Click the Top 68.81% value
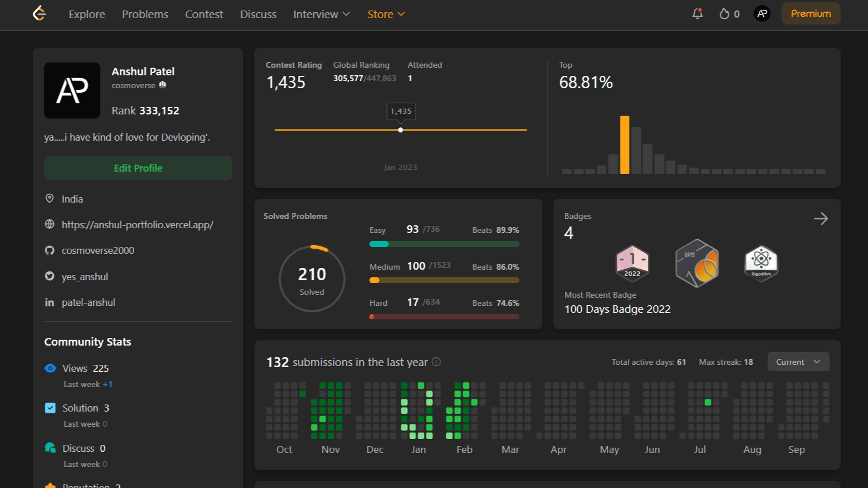This screenshot has height=488, width=868. [586, 82]
